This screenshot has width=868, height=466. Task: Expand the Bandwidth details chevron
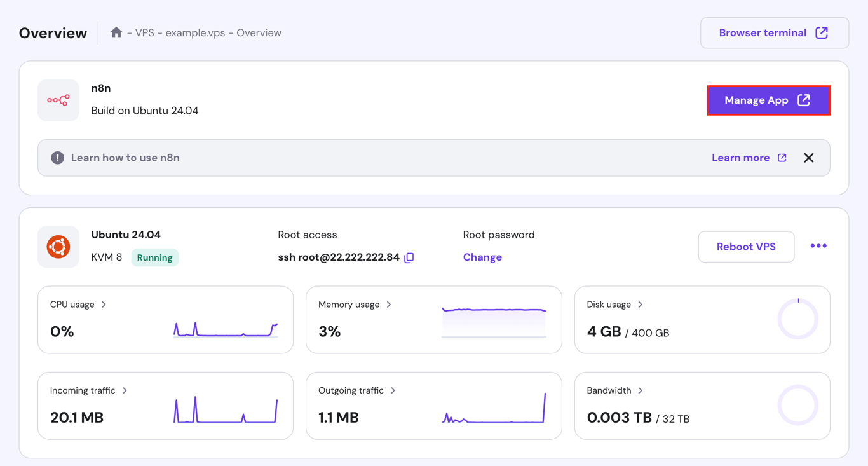641,390
